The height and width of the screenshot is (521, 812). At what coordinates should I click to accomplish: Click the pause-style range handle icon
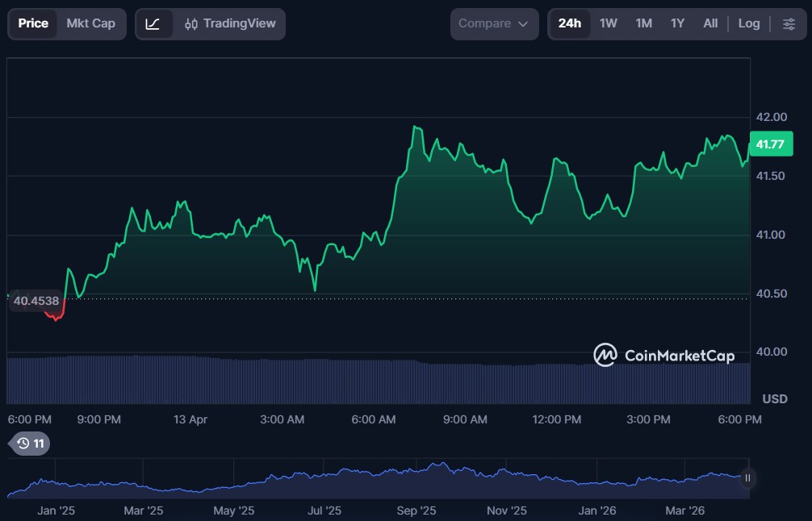[x=747, y=478]
